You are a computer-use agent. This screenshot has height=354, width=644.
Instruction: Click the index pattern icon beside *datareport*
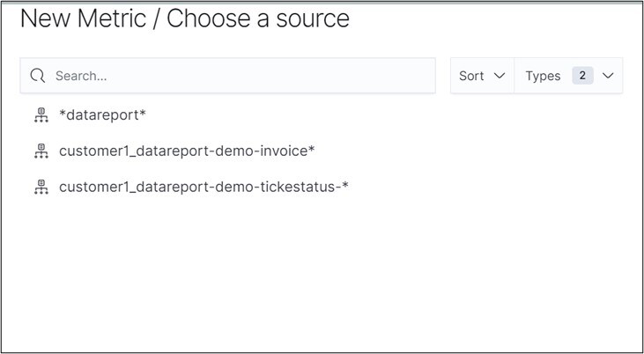[41, 115]
